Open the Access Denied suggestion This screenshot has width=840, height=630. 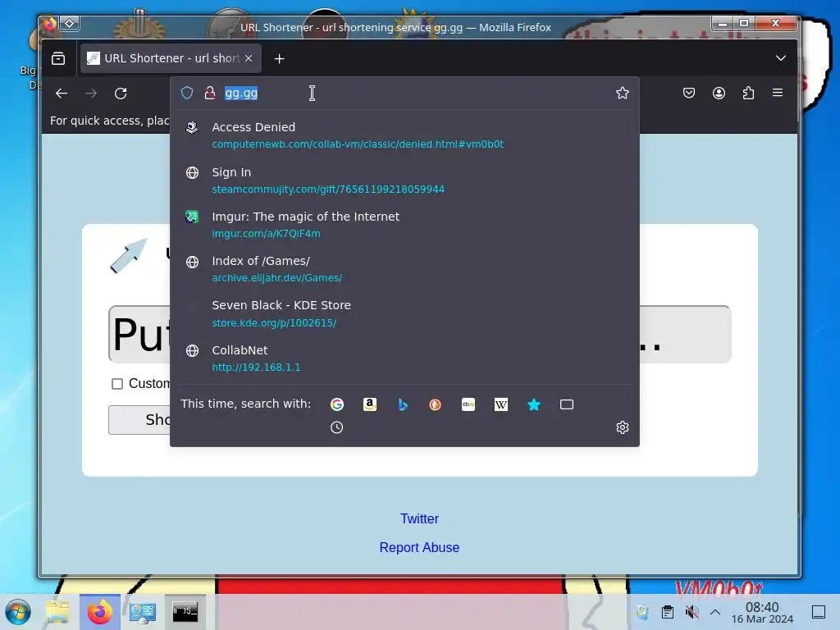pos(404,135)
